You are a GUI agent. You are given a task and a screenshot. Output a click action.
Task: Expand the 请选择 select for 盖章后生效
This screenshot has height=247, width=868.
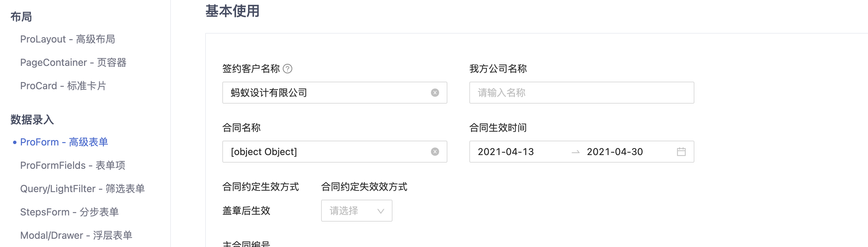point(356,211)
